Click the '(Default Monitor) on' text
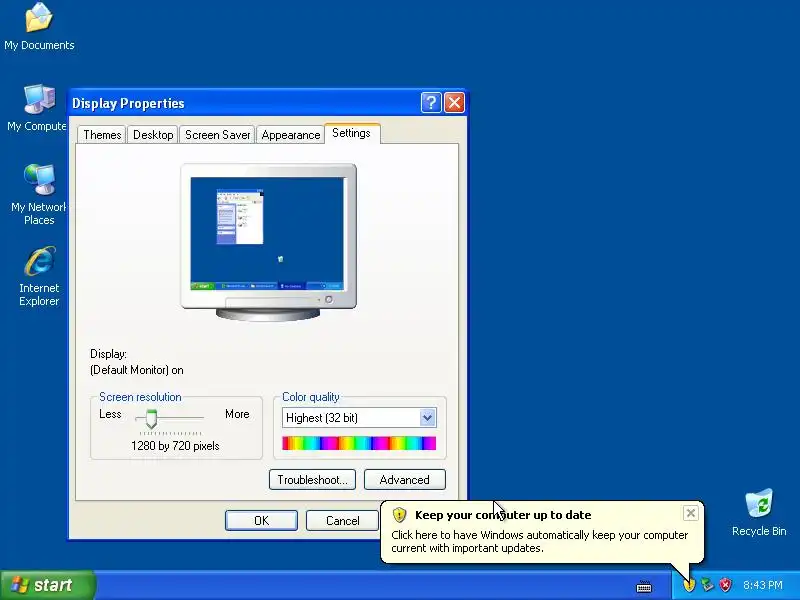Viewport: 800px width, 600px height. tap(137, 370)
